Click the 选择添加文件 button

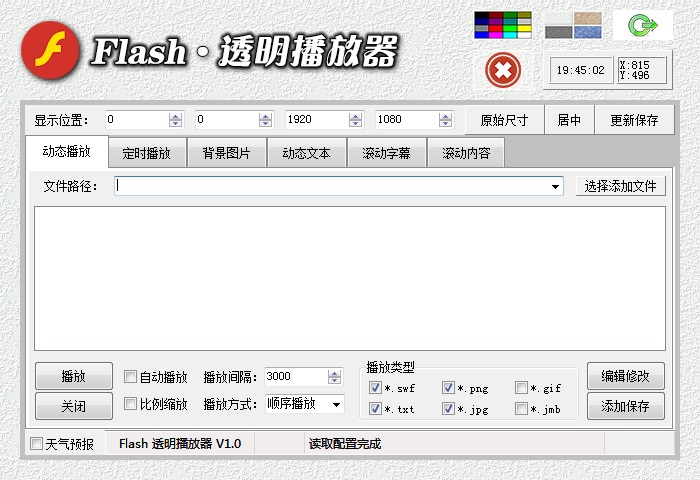621,186
